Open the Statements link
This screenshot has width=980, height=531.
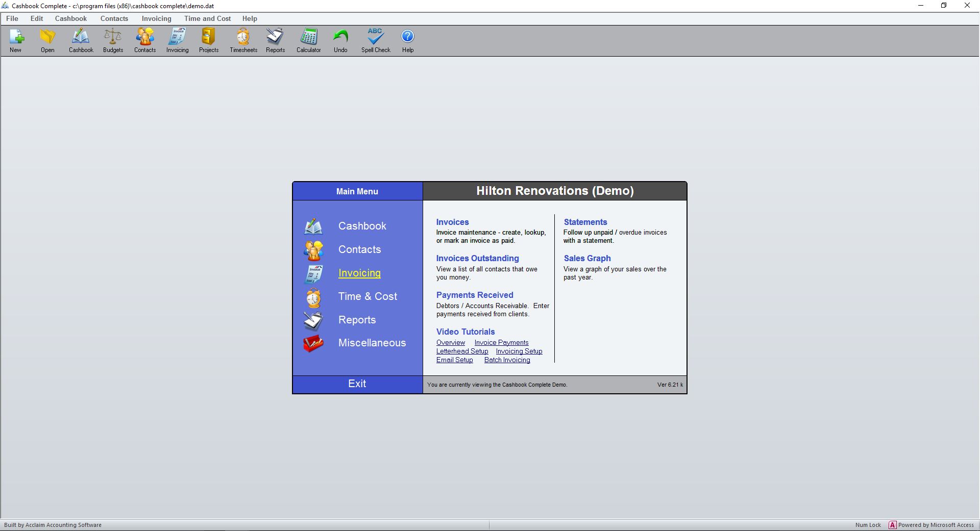point(585,222)
